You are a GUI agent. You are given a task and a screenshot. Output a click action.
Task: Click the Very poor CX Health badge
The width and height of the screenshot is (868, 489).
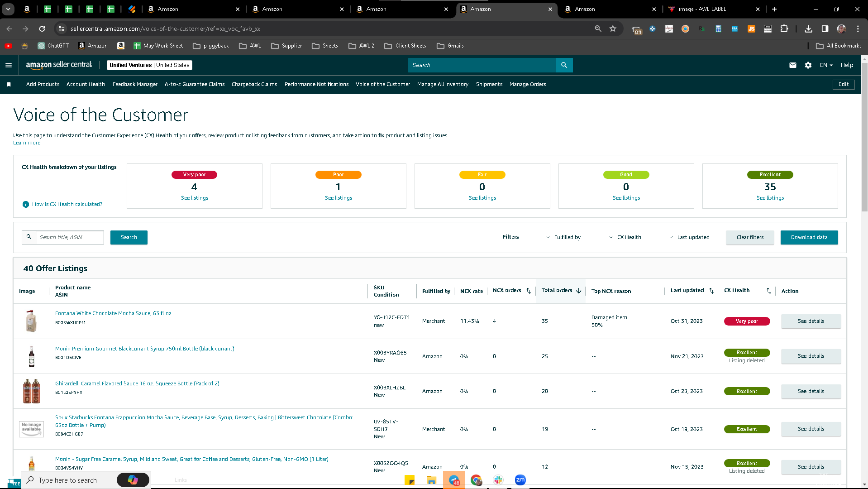747,321
